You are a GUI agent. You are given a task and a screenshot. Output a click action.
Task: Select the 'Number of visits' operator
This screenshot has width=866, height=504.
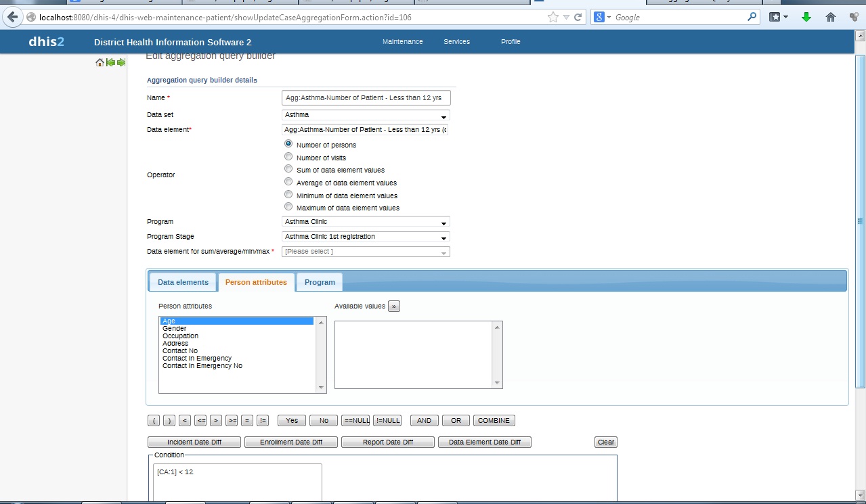pyautogui.click(x=288, y=157)
